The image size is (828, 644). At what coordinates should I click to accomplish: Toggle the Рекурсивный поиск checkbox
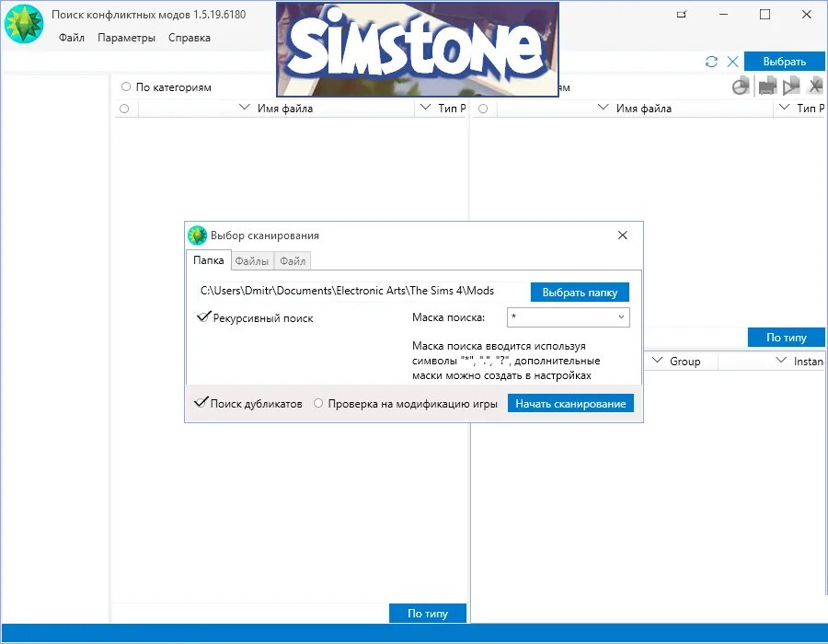[x=204, y=317]
